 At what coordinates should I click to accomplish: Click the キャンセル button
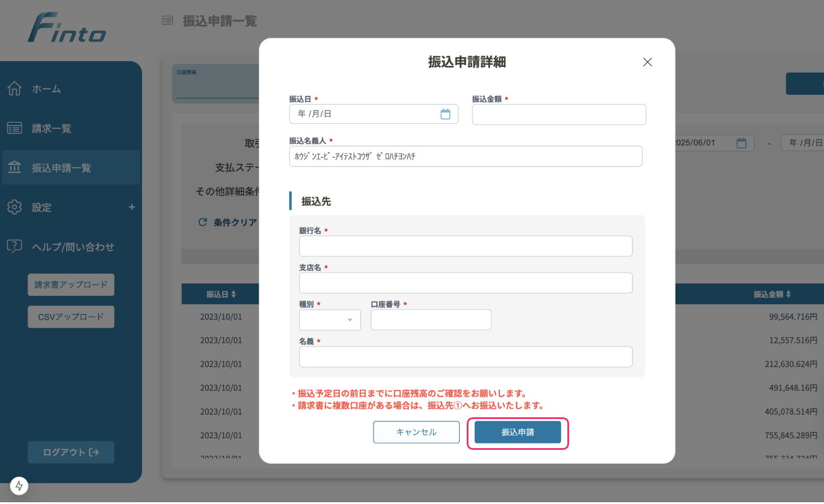tap(416, 432)
